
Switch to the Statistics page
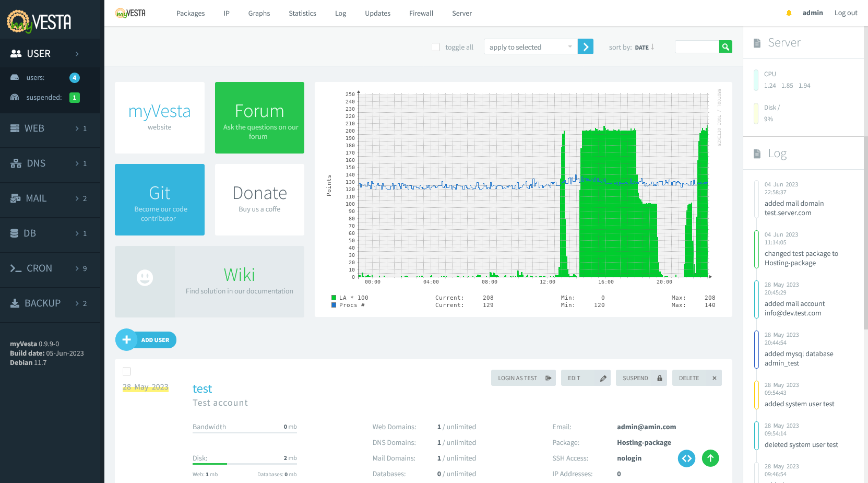pos(302,13)
